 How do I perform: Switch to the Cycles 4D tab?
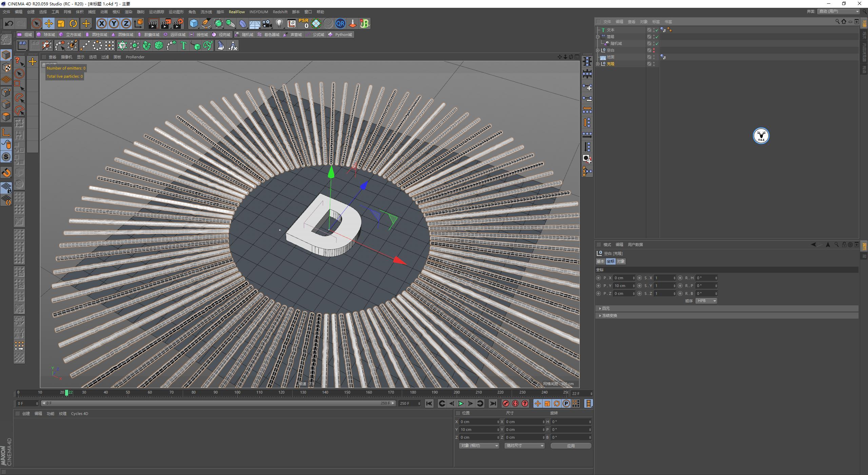click(x=80, y=414)
